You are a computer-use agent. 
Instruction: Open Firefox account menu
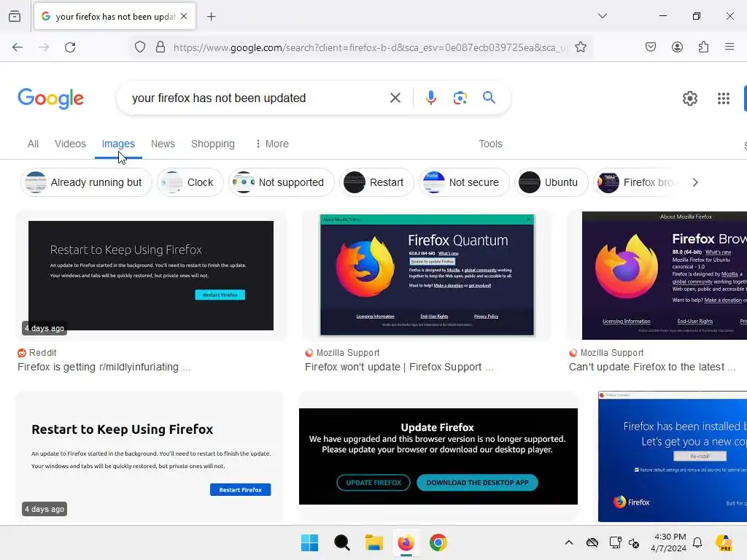pos(677,47)
